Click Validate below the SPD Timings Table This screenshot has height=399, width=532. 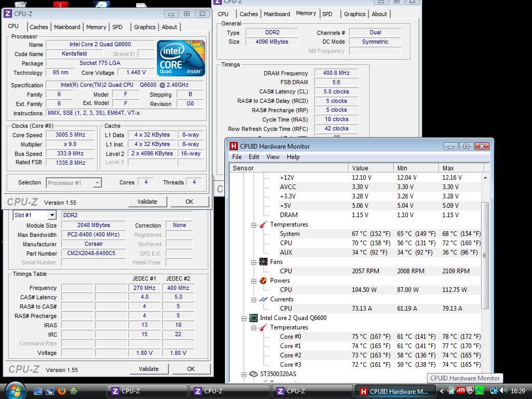pyautogui.click(x=149, y=369)
